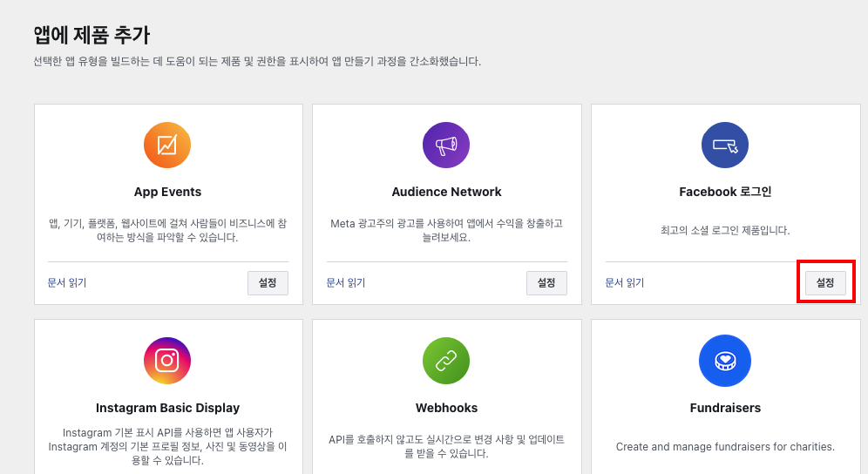This screenshot has height=474, width=868.
Task: Click the Fundraisers card title
Action: pos(725,408)
